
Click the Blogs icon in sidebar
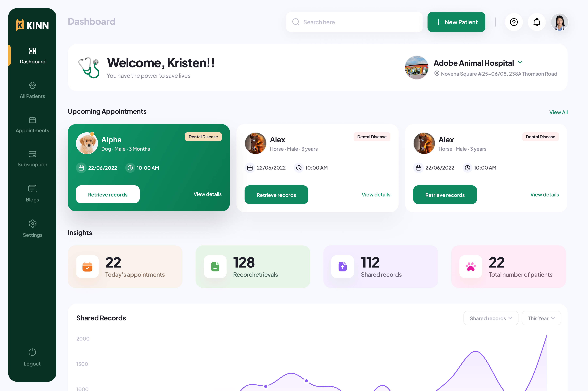point(32,189)
